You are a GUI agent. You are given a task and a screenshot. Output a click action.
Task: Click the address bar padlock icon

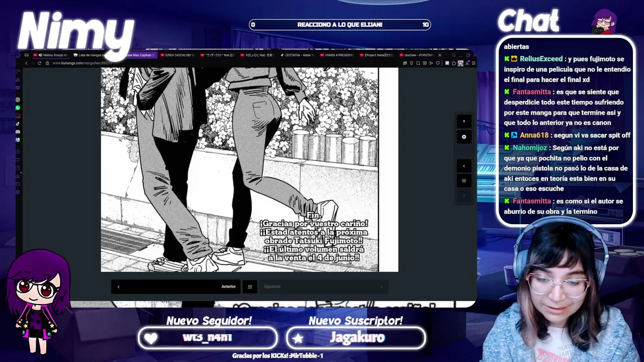[47, 63]
